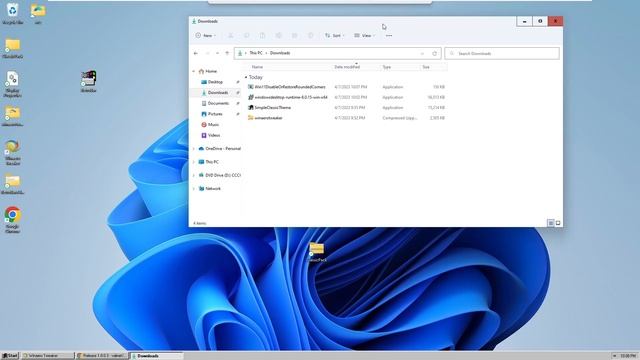This screenshot has height=360, width=640.
Task: Expand the OneDrive - Personal node
Action: 193,149
